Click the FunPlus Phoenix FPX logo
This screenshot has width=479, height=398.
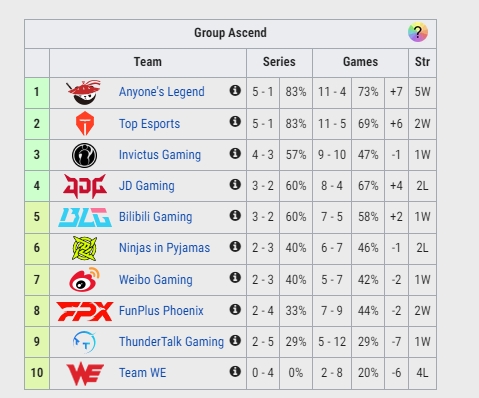coord(85,311)
